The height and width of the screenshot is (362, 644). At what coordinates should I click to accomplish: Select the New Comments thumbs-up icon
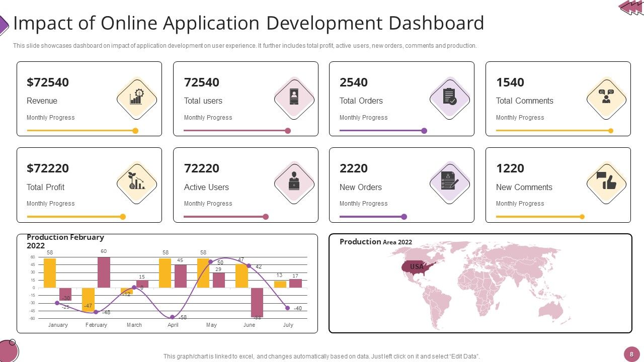606,183
